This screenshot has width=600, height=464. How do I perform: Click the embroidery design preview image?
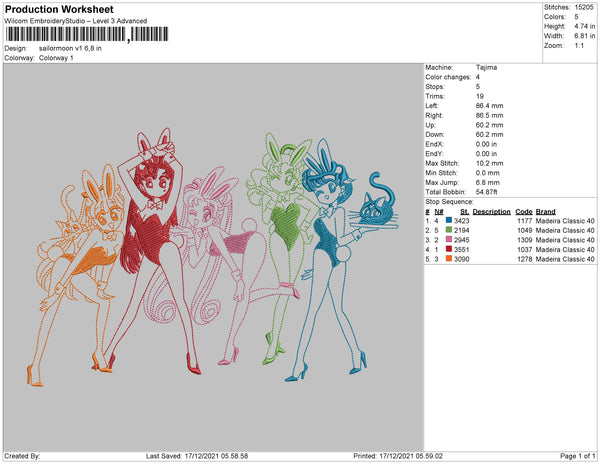point(213,257)
